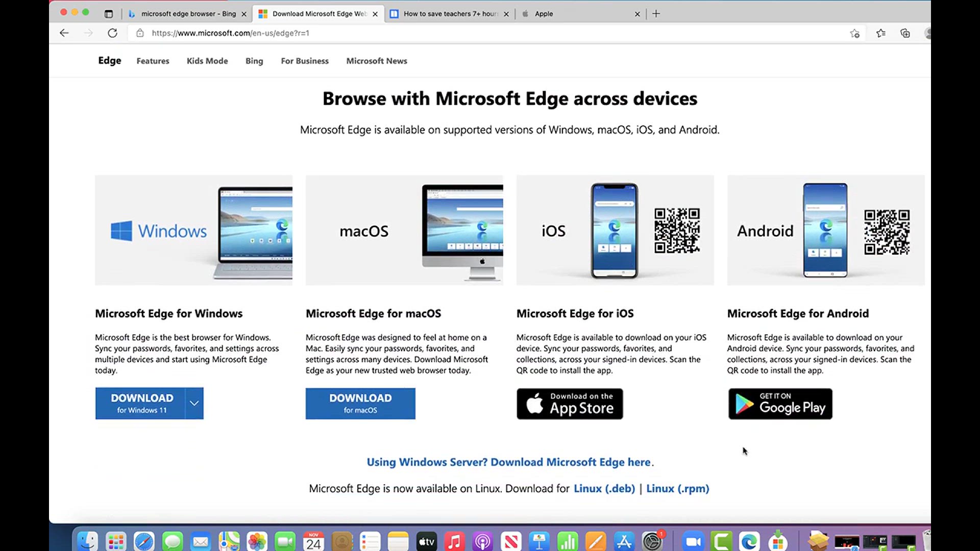The height and width of the screenshot is (551, 980).
Task: Reload the page with the refresh icon
Action: pyautogui.click(x=112, y=33)
